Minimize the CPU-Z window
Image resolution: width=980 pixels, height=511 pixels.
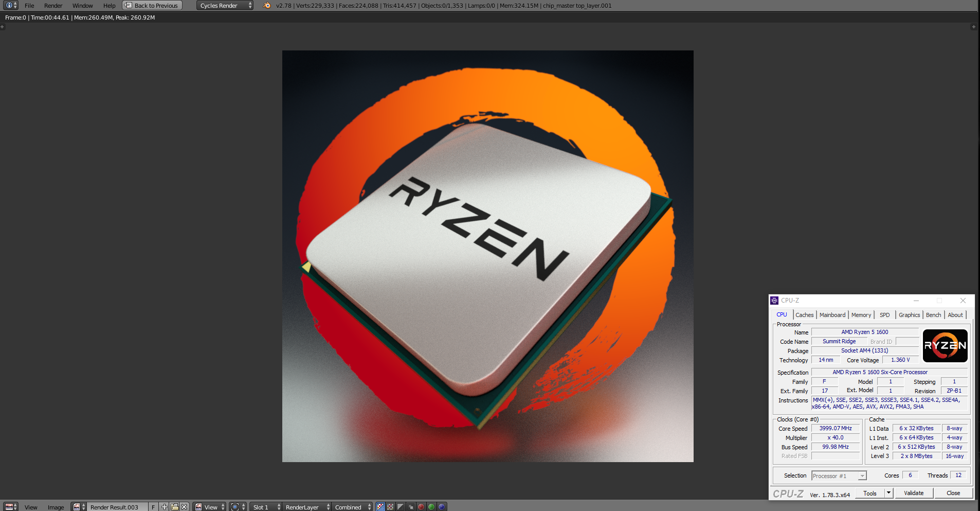[x=916, y=301]
